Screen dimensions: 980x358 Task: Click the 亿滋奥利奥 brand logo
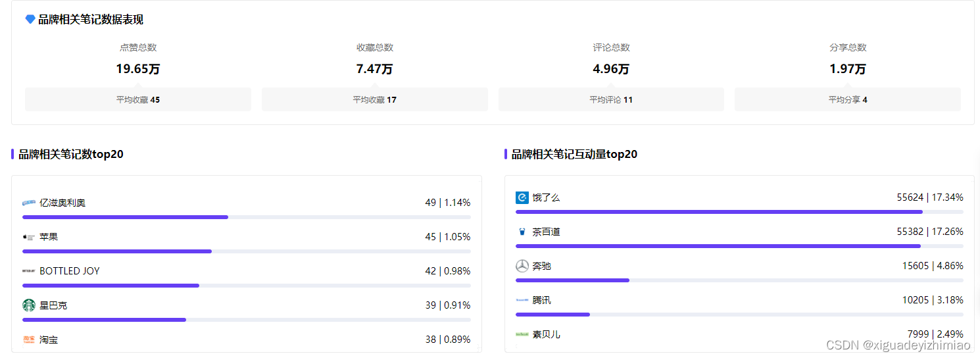click(29, 203)
